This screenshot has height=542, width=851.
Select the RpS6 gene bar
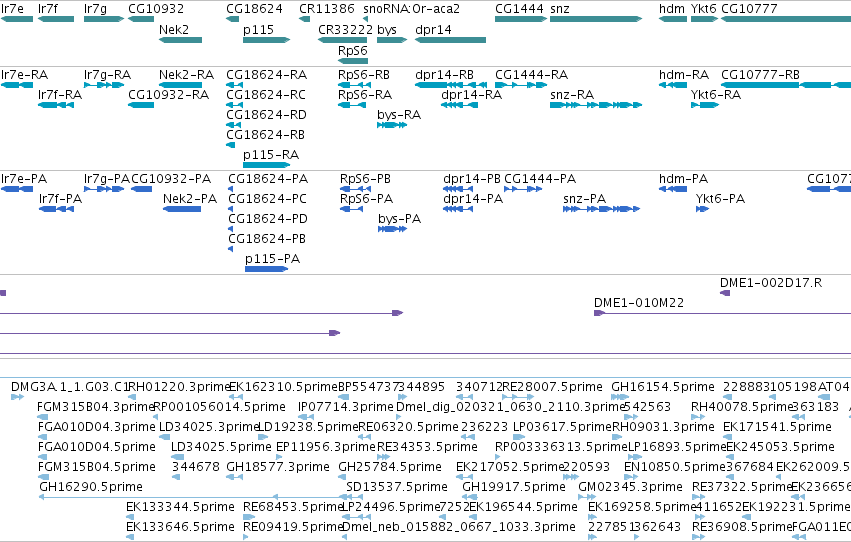353,61
